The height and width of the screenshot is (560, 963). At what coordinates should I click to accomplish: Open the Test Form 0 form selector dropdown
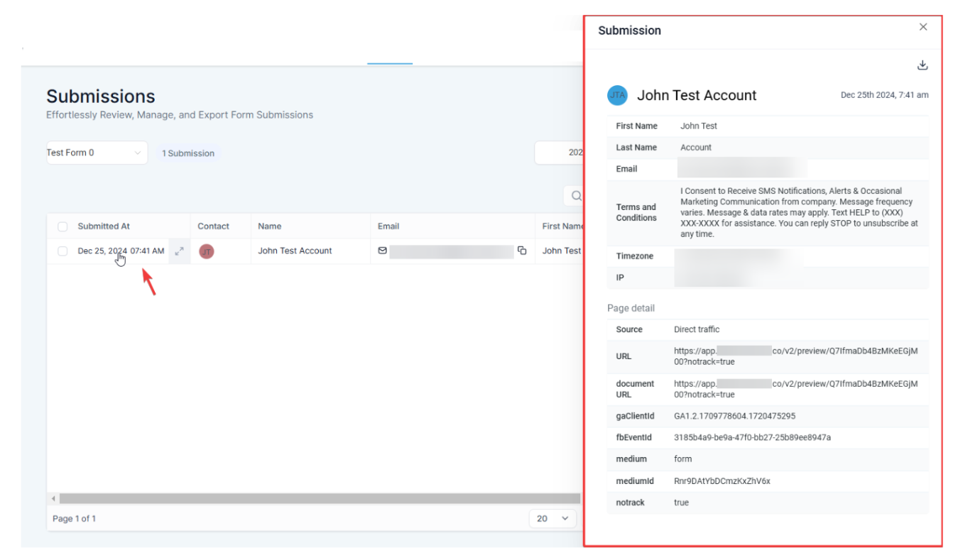coord(97,153)
